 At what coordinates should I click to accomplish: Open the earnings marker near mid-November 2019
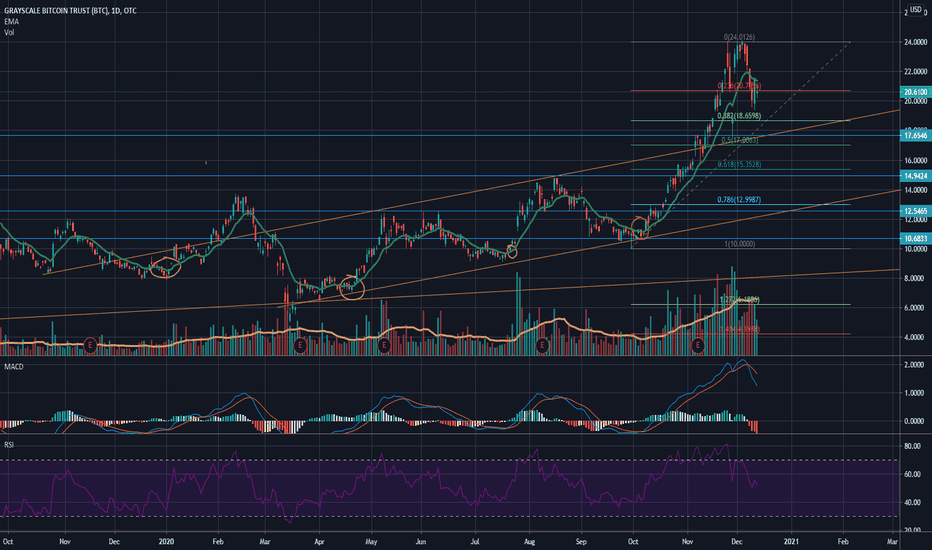90,345
